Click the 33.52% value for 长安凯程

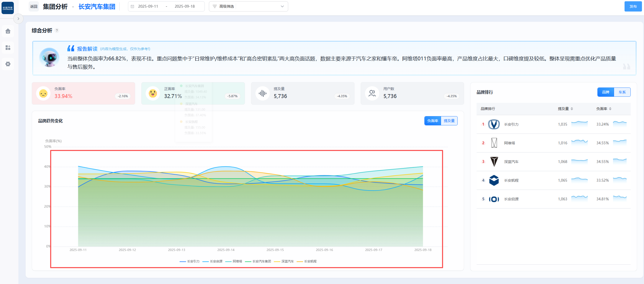[603, 180]
